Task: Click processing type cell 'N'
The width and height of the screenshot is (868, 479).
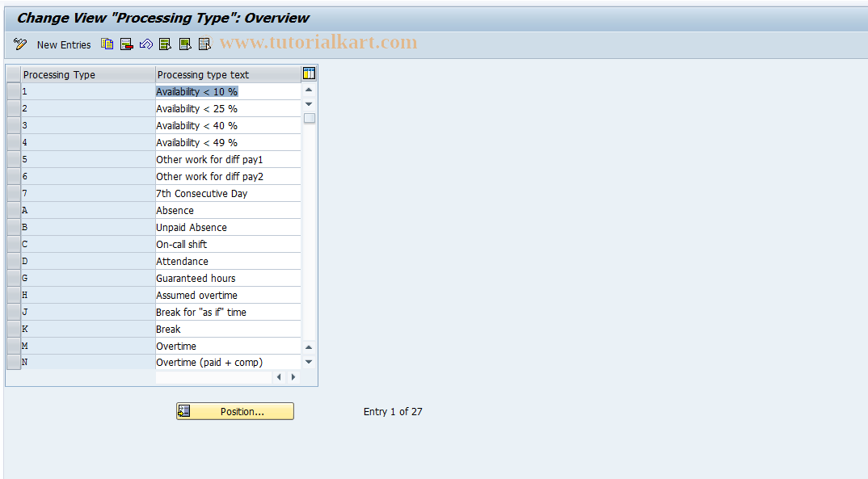Action: (88, 363)
